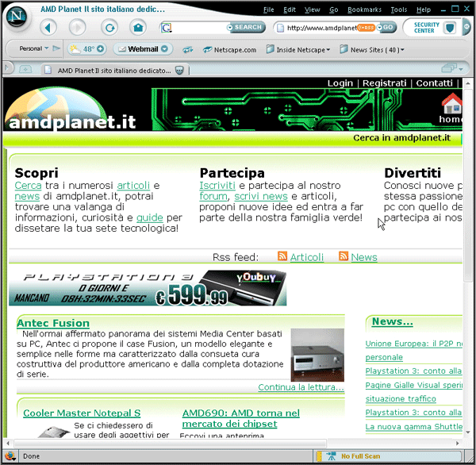Screen dimensions: 476x465
Task: Open the Bookmarks menu
Action: 364,10
